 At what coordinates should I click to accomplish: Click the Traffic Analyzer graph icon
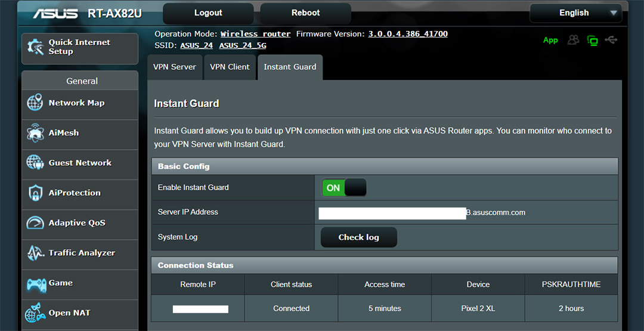[35, 252]
